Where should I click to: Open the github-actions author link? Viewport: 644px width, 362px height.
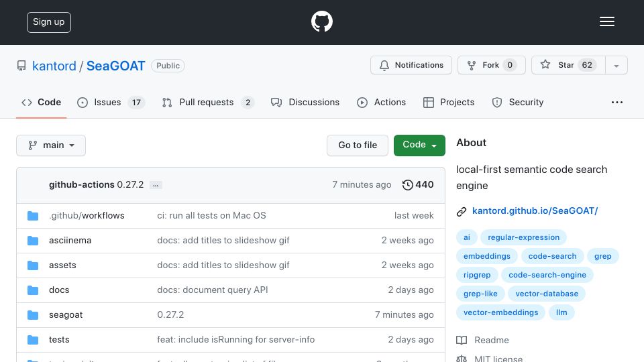(82, 185)
